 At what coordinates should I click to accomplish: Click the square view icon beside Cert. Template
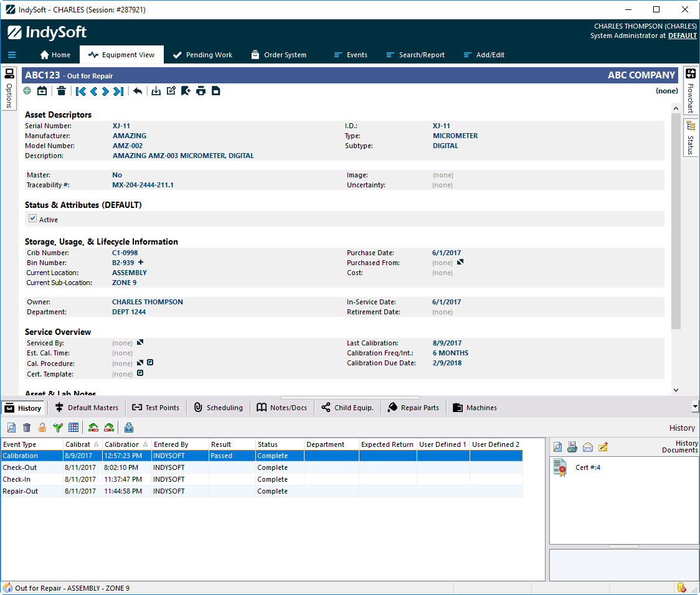coord(140,373)
